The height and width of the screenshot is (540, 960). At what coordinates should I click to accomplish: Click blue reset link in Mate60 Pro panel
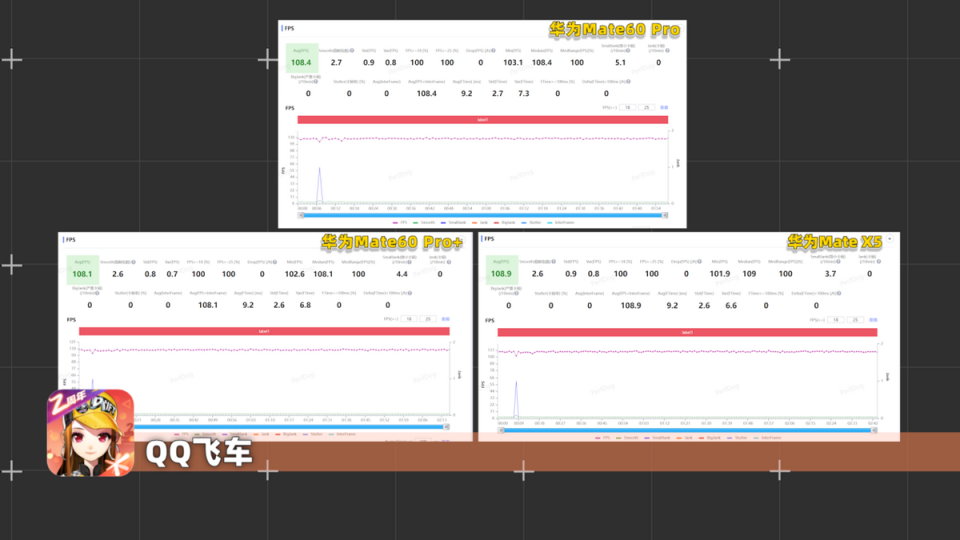point(664,108)
